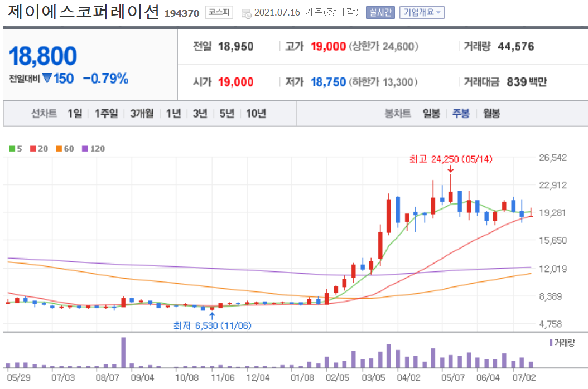The image size is (588, 389).
Task: Click the current price 18,800
Action: pos(42,56)
